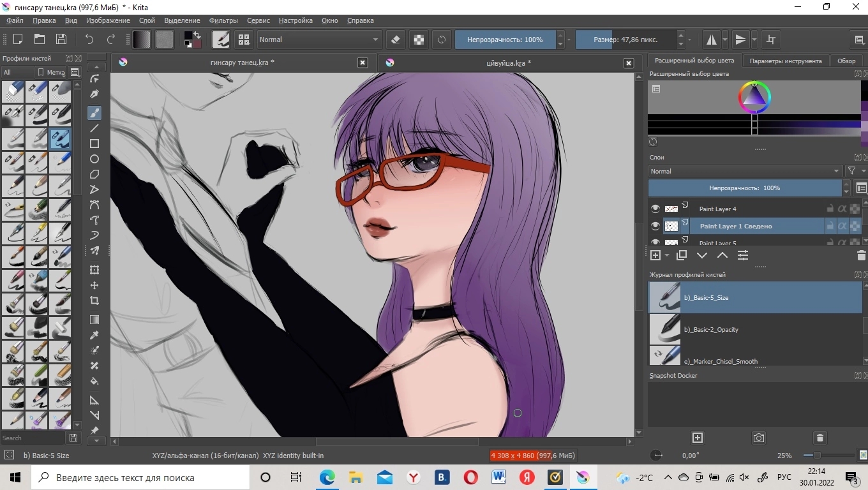Select the Rectangle shape tool
868x490 pixels.
click(94, 144)
